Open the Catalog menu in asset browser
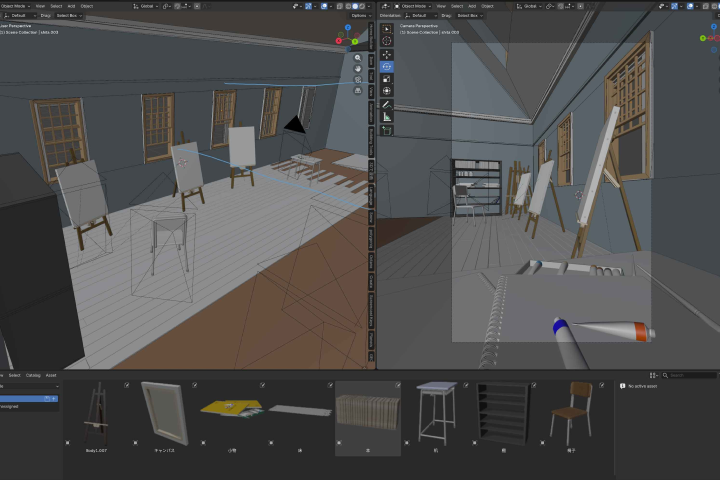This screenshot has width=720, height=480. click(x=33, y=375)
